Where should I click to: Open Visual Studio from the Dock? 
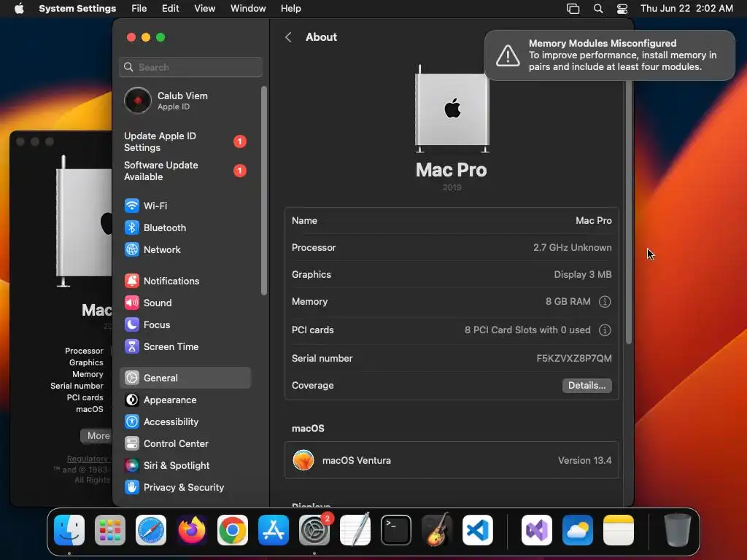537,530
